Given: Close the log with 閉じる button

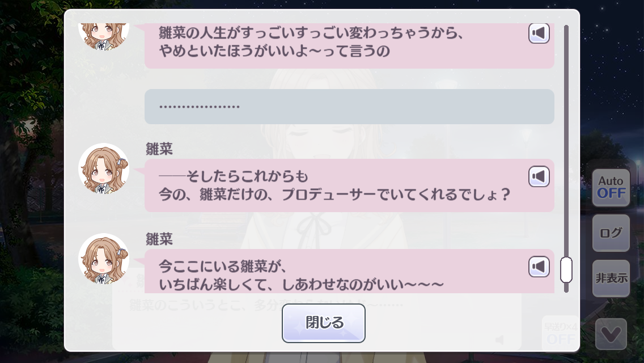Looking at the screenshot, I should tap(324, 323).
